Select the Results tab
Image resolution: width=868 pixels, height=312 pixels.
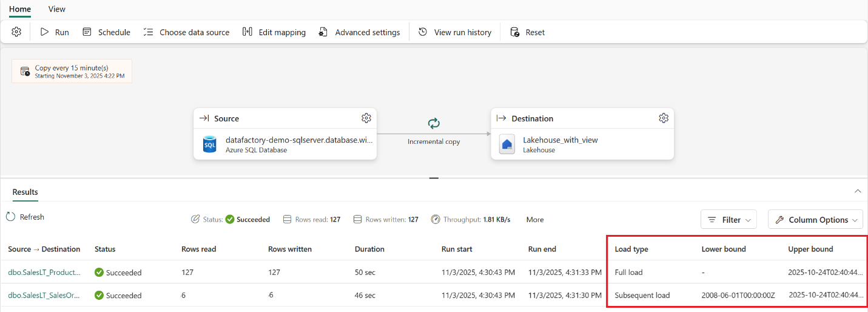(x=25, y=192)
